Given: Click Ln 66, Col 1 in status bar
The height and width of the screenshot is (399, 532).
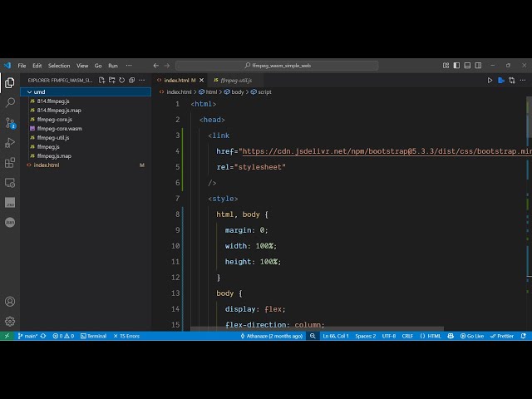Looking at the screenshot, I should point(335,336).
